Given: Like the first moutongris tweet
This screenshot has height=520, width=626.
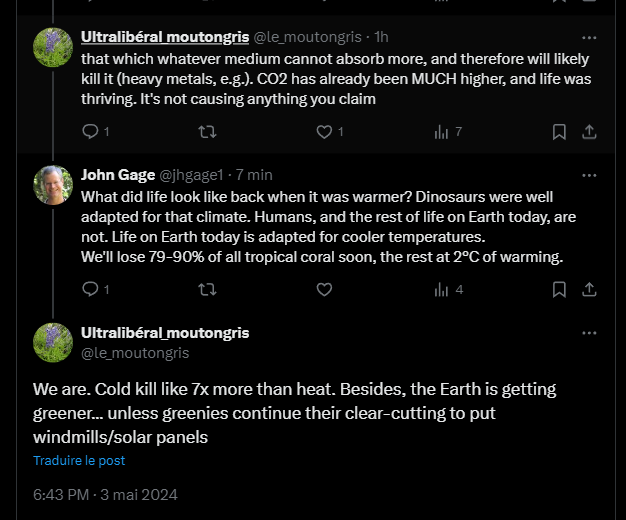Looking at the screenshot, I should [x=324, y=132].
